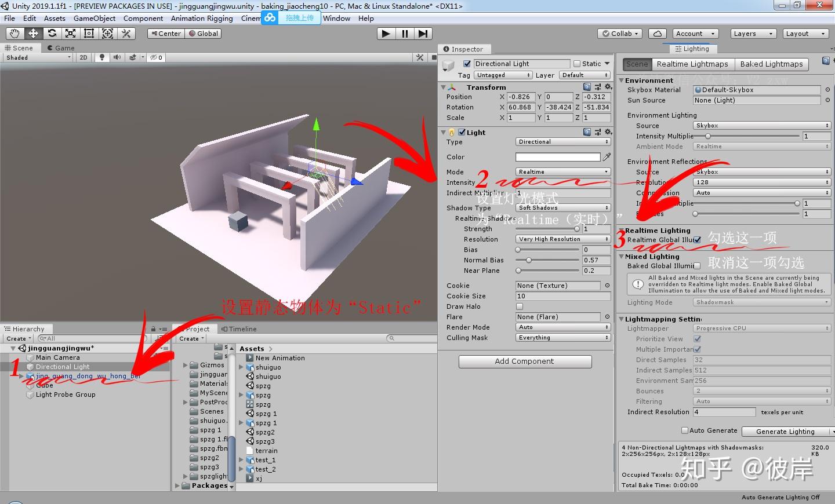Toggle 2D scene view mode
This screenshot has height=504, width=835.
pyautogui.click(x=83, y=57)
